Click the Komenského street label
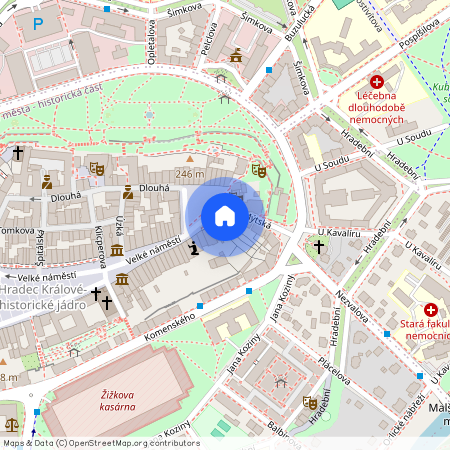Screen dimensions: 450x450 (170, 327)
